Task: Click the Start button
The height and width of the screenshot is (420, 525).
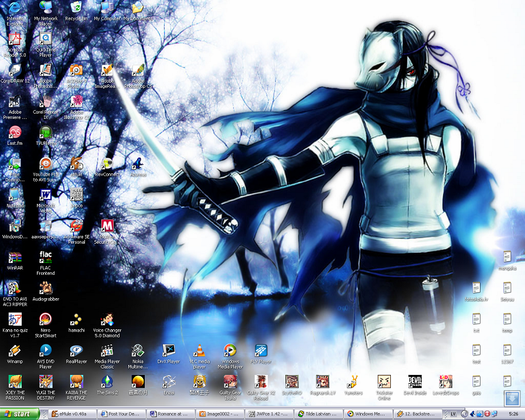Action: click(19, 414)
